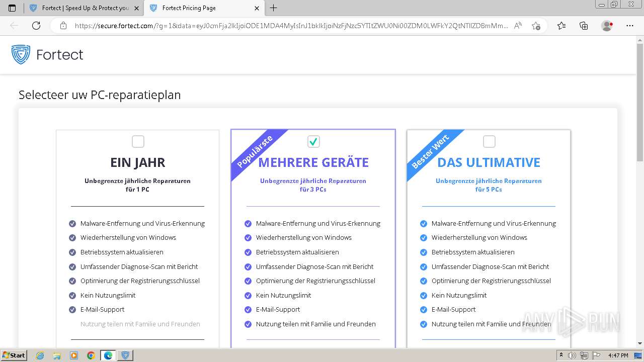644x362 pixels.
Task: Switch to Fortect Speed Up & Protect tab
Action: 84,8
